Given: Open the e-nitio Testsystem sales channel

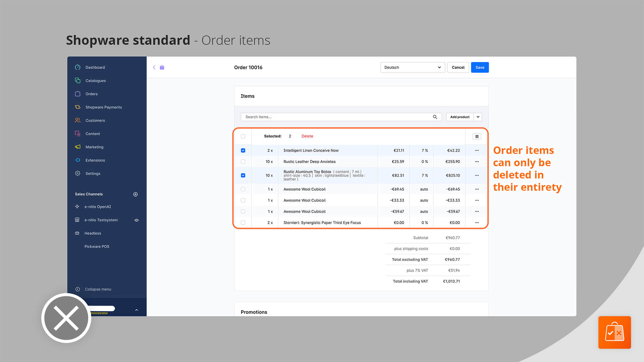Looking at the screenshot, I should click(x=101, y=220).
